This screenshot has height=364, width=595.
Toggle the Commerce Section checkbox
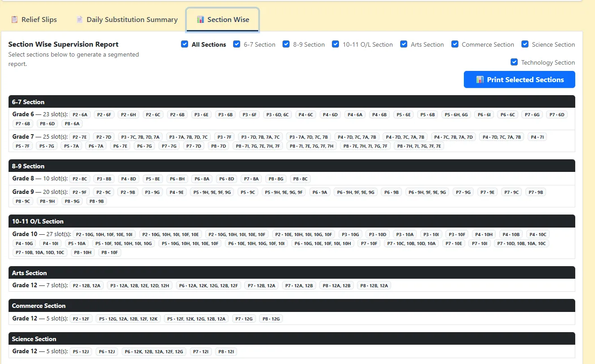[x=455, y=44]
